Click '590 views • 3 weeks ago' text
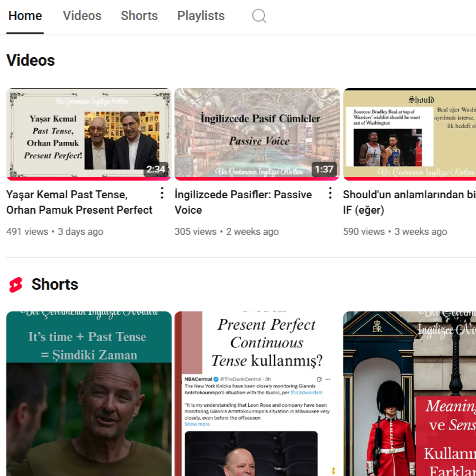 click(395, 232)
